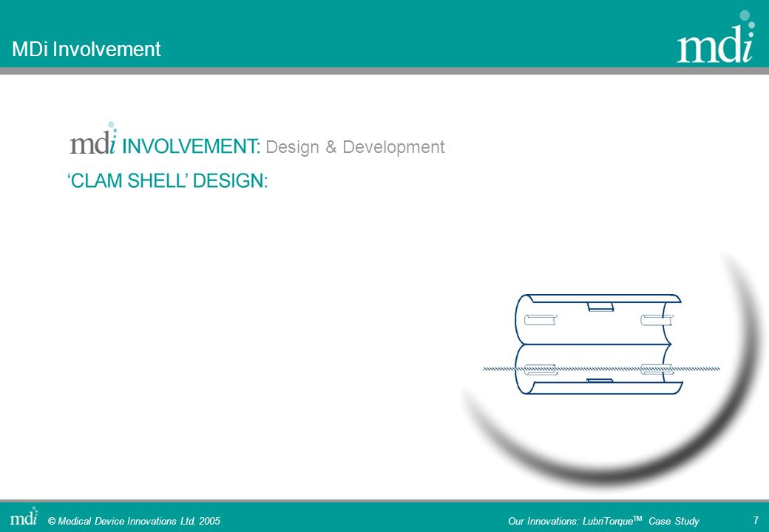Click the small mdi logo in footer
Screen dimensions: 769x532
(24, 516)
